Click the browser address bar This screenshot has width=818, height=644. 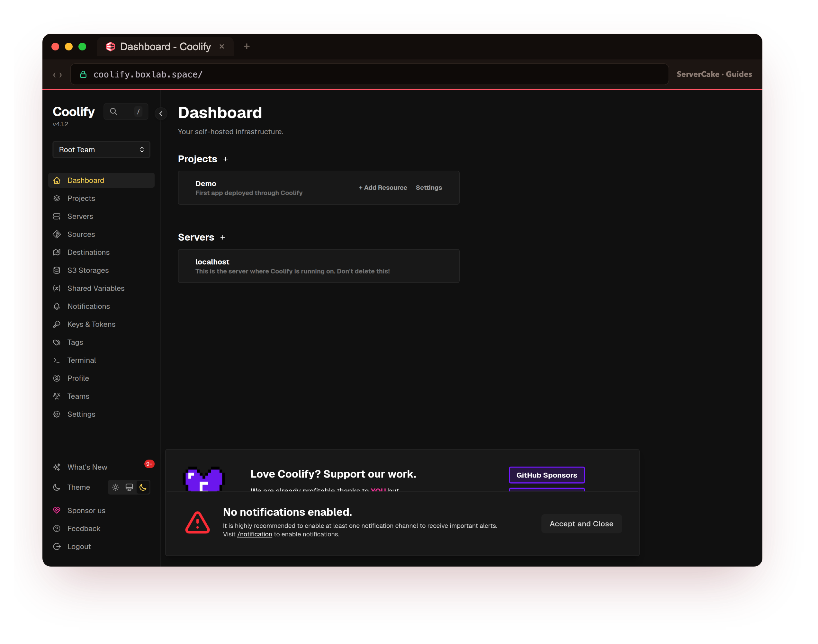tap(369, 74)
